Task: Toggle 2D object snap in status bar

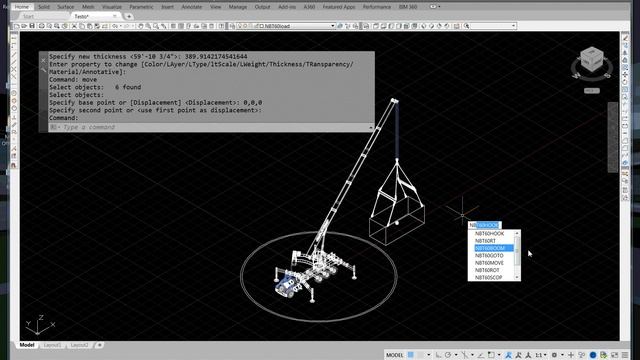Action: pos(491,355)
